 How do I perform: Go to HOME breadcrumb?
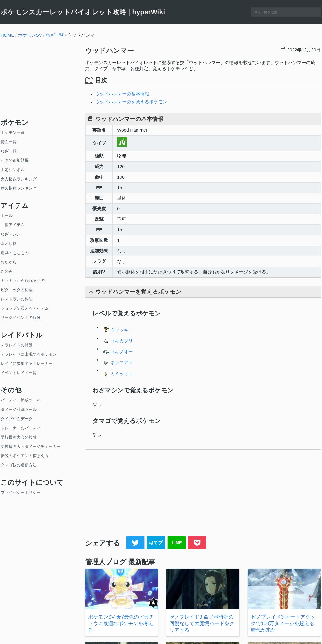7,35
